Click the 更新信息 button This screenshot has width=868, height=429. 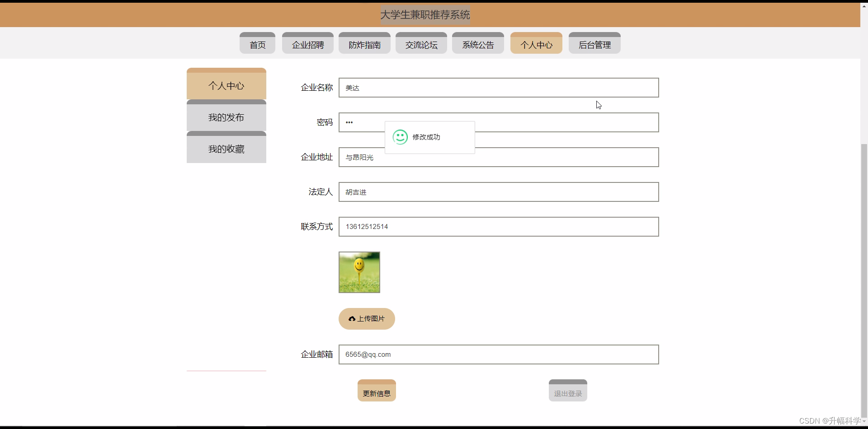pyautogui.click(x=377, y=390)
